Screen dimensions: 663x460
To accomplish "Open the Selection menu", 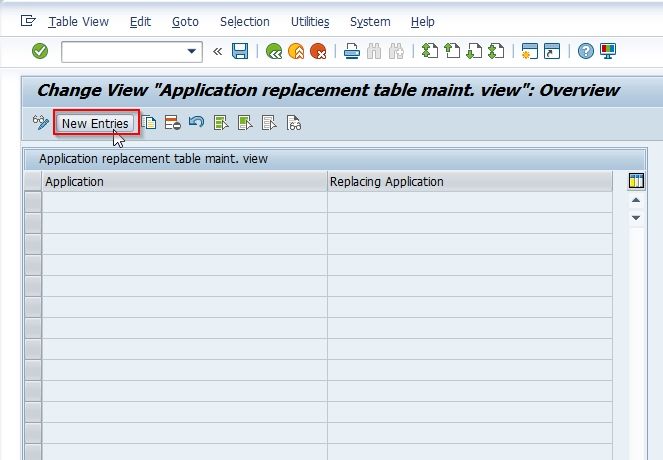I will coord(245,22).
